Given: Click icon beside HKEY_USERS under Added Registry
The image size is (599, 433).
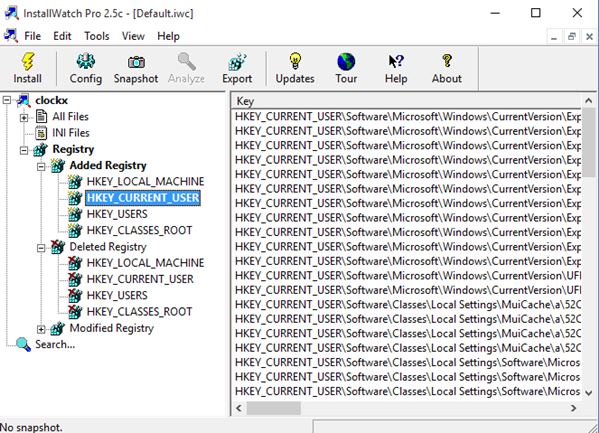Looking at the screenshot, I should (75, 214).
